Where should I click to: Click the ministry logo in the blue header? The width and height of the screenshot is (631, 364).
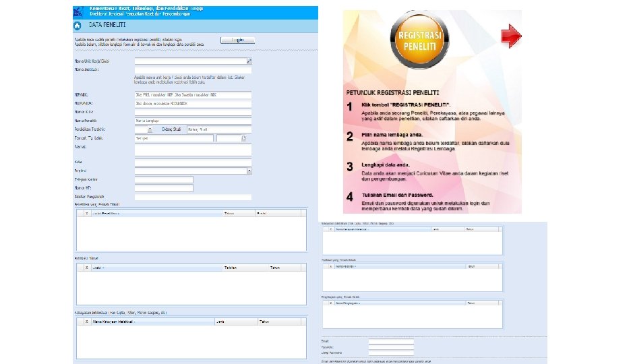pos(78,11)
